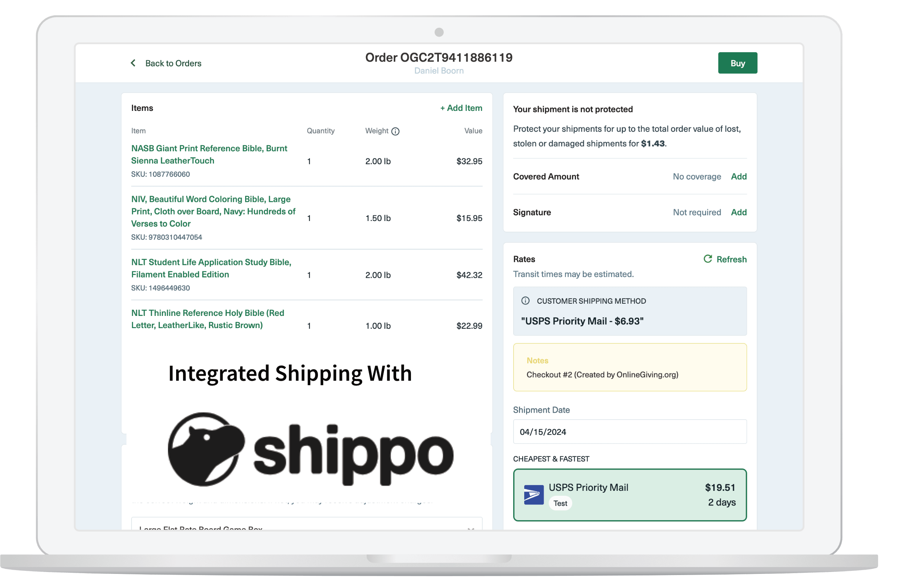
Task: Click the Test badge on USPS rate
Action: 560,503
